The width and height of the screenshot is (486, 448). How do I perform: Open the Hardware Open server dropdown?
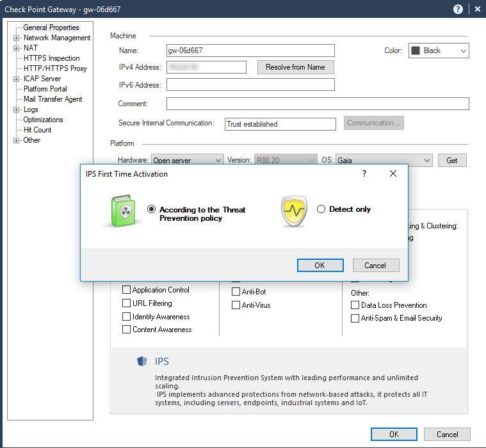pyautogui.click(x=187, y=160)
